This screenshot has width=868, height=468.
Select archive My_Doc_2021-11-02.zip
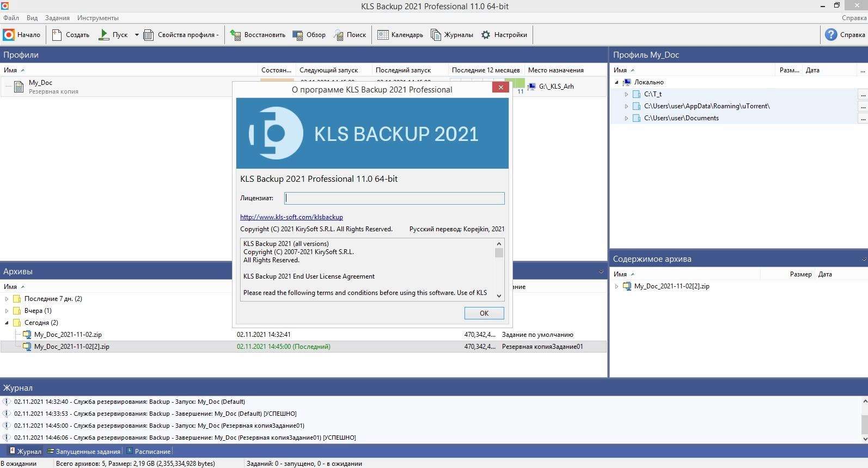68,335
